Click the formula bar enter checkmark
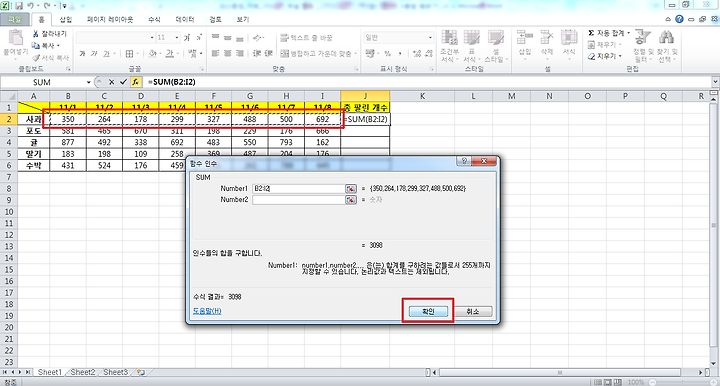 (123, 82)
